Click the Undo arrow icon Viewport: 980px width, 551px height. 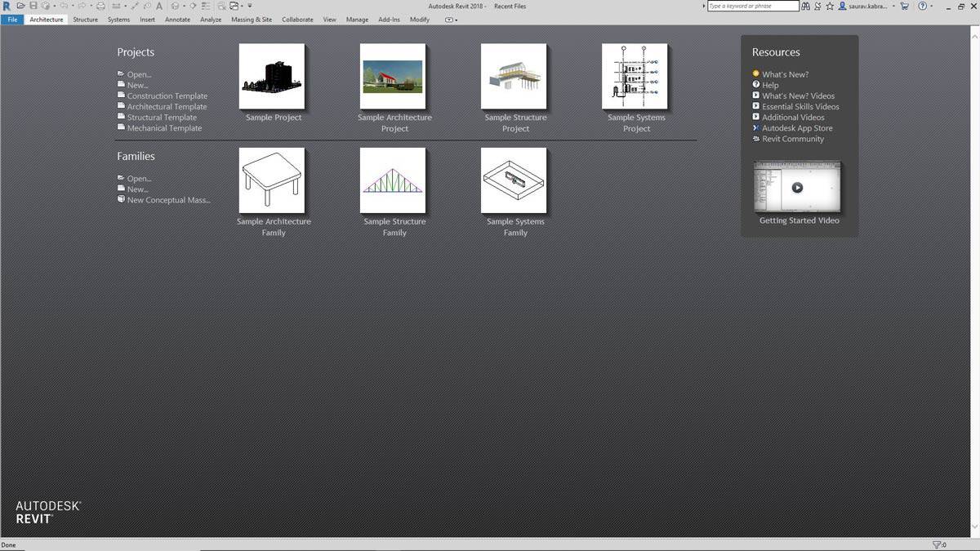tap(64, 6)
